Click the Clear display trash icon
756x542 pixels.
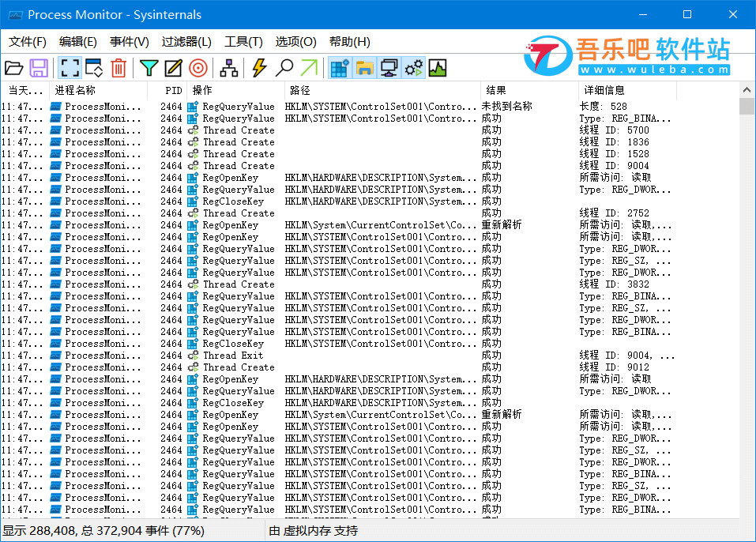(x=118, y=68)
